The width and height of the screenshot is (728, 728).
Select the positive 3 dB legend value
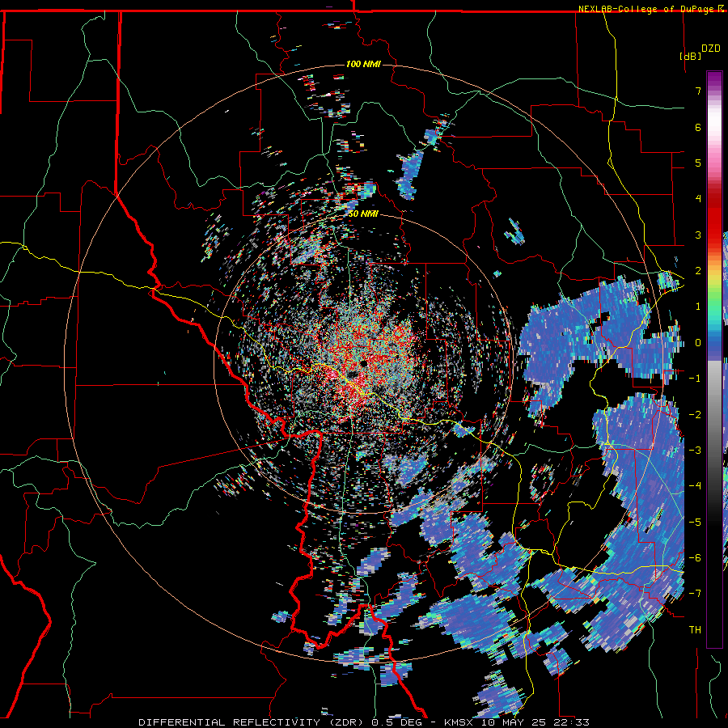point(698,235)
